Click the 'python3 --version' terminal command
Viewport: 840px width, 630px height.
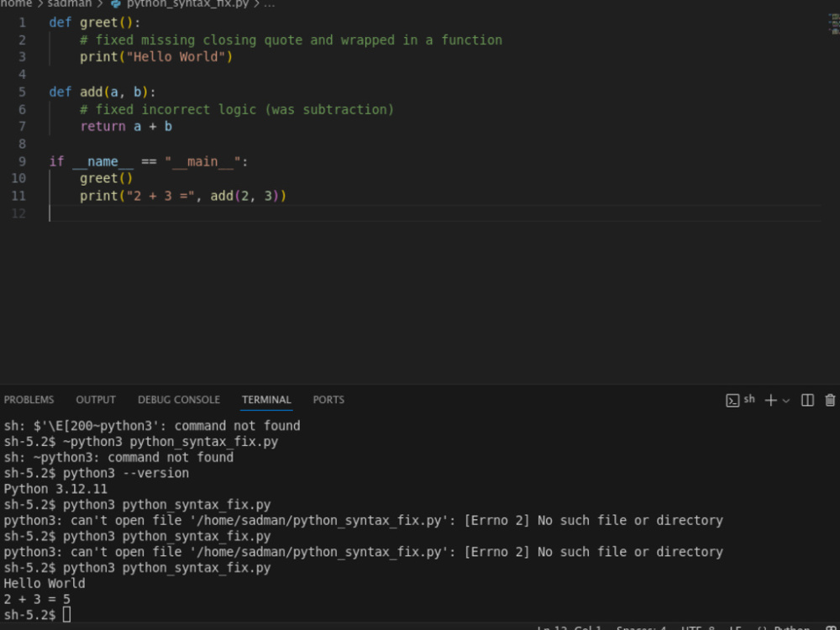click(x=126, y=473)
